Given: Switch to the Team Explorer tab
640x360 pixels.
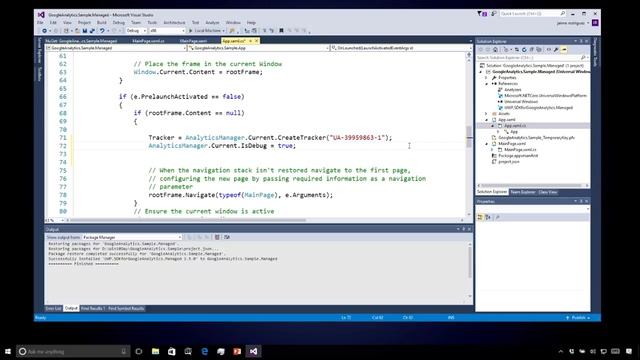Looking at the screenshot, I should tap(523, 192).
